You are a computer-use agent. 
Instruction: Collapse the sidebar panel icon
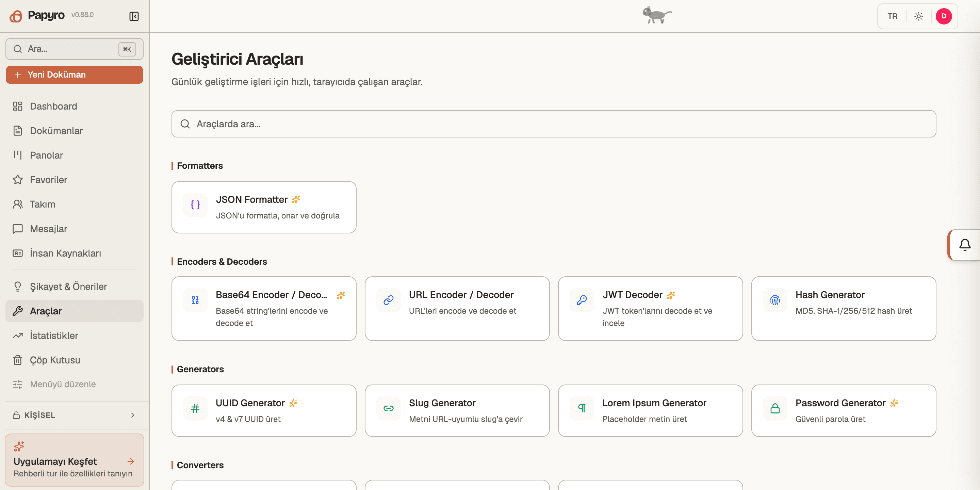(x=134, y=16)
